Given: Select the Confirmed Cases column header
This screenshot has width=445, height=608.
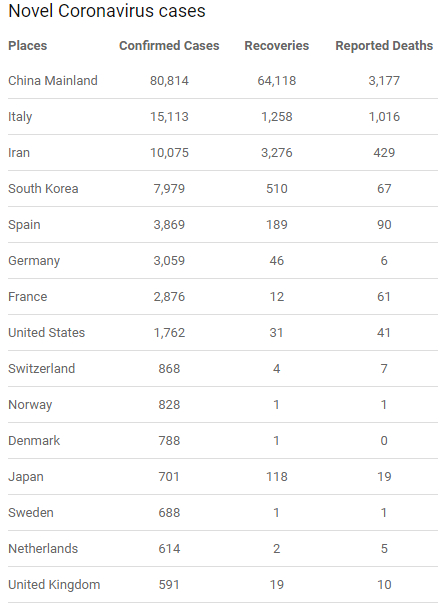Looking at the screenshot, I should coord(169,46).
